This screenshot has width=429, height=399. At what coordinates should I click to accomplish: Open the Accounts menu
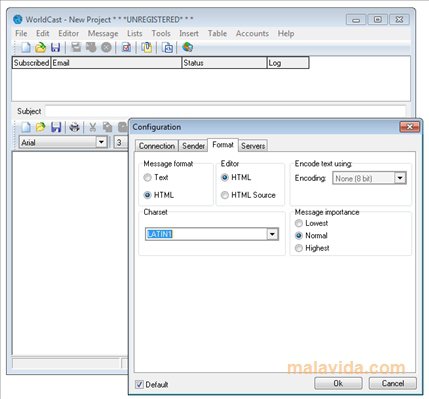click(252, 34)
